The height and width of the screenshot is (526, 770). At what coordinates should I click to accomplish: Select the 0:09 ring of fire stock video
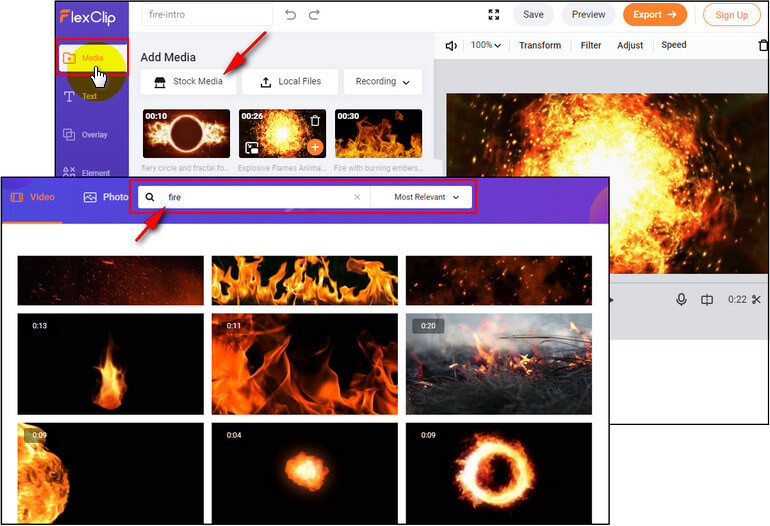499,473
